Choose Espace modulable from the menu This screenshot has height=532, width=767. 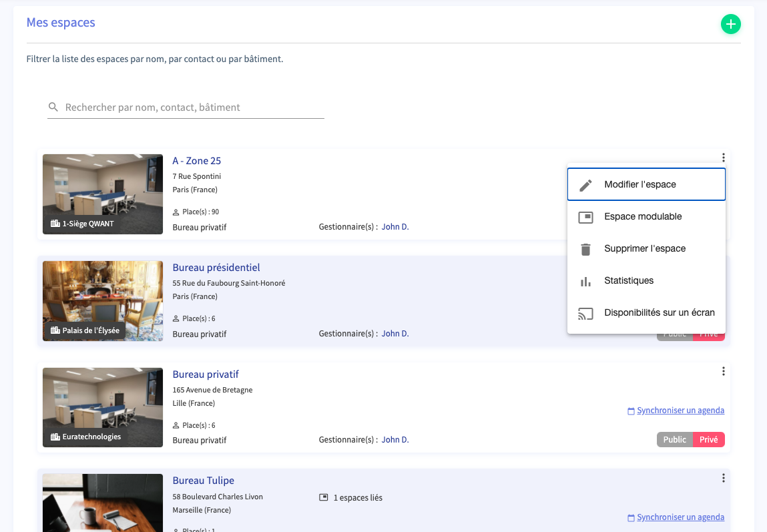point(642,216)
